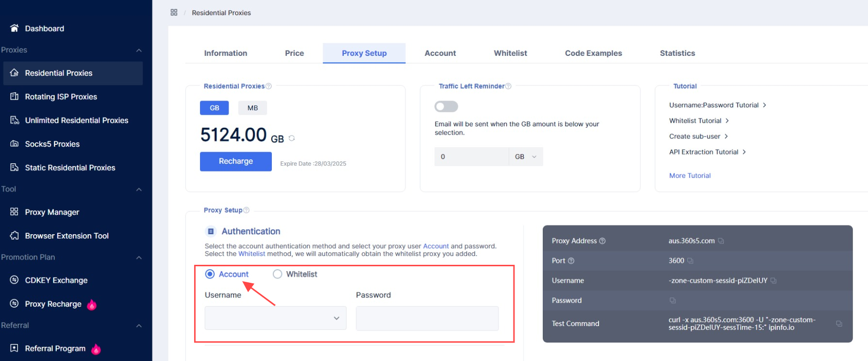Enable the Traffic Left Reminder switch
Screen dimensions: 868x361
[446, 106]
